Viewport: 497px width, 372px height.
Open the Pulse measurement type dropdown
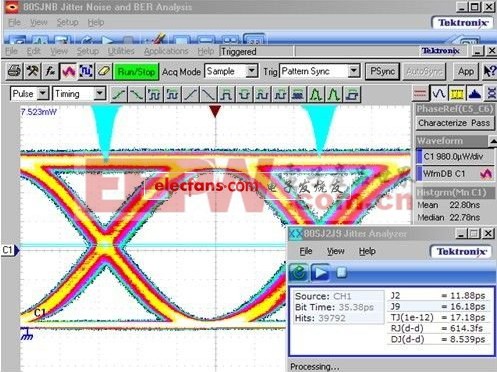[43, 94]
